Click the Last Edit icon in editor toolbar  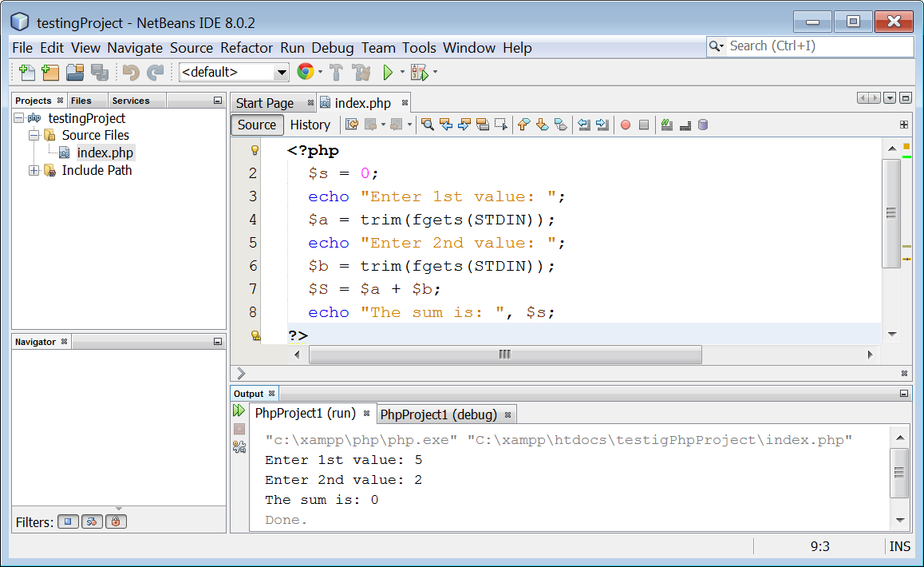point(352,125)
